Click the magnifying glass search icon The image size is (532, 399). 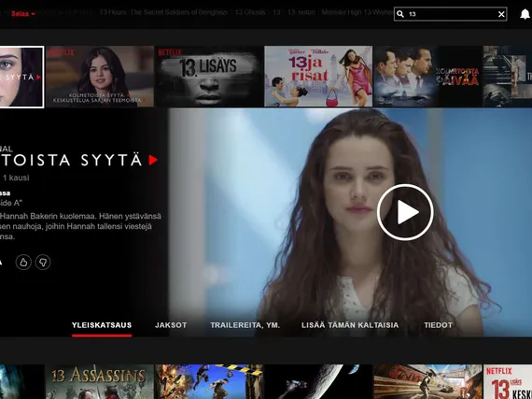(400, 14)
